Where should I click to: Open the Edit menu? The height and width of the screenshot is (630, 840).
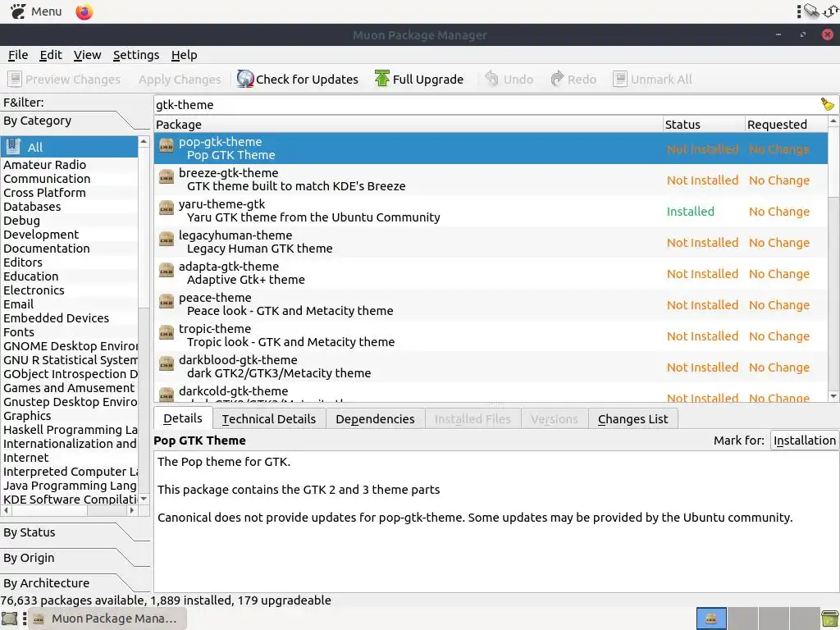(x=51, y=55)
